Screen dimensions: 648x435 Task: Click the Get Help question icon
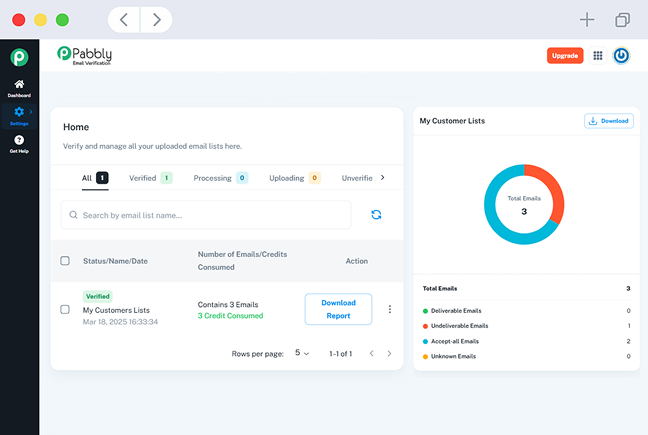coord(19,141)
